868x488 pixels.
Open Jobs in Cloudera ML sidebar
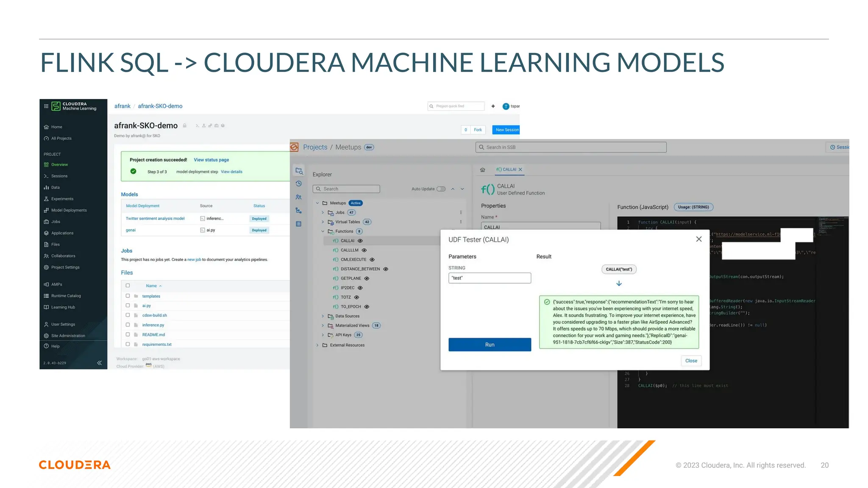click(x=52, y=222)
